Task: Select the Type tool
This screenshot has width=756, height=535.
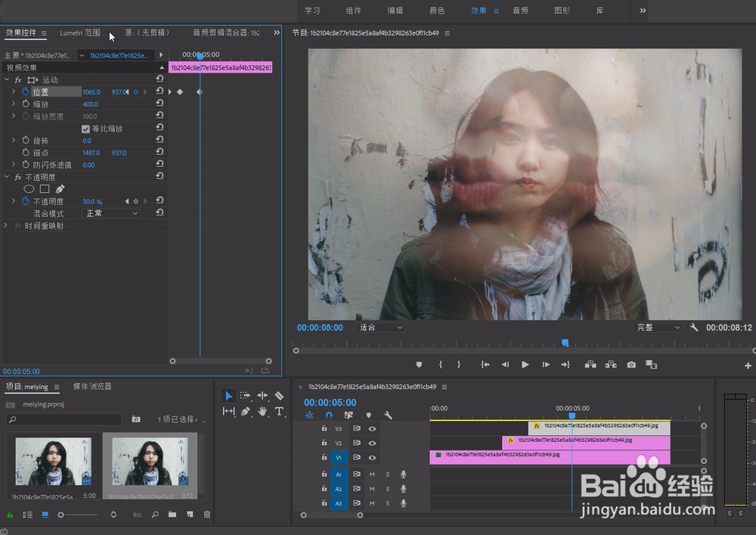Action: (279, 412)
